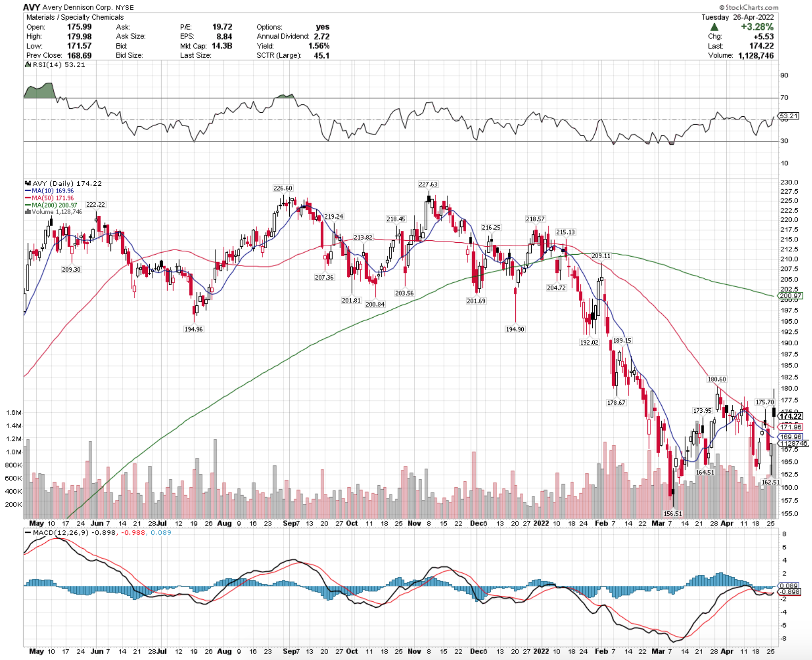Click the SCTR (Large) value 45.1
This screenshot has width=812, height=660.
pyautogui.click(x=322, y=55)
